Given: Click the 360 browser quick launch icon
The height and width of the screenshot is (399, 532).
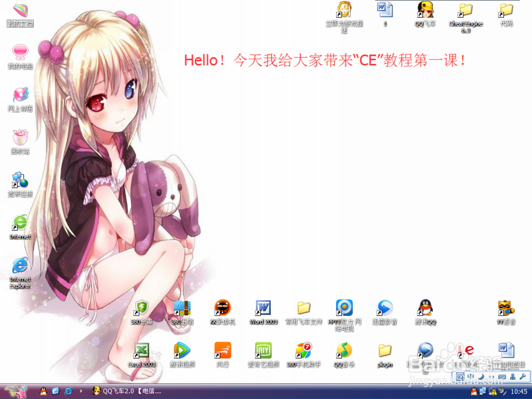Looking at the screenshot, I should 56,391.
